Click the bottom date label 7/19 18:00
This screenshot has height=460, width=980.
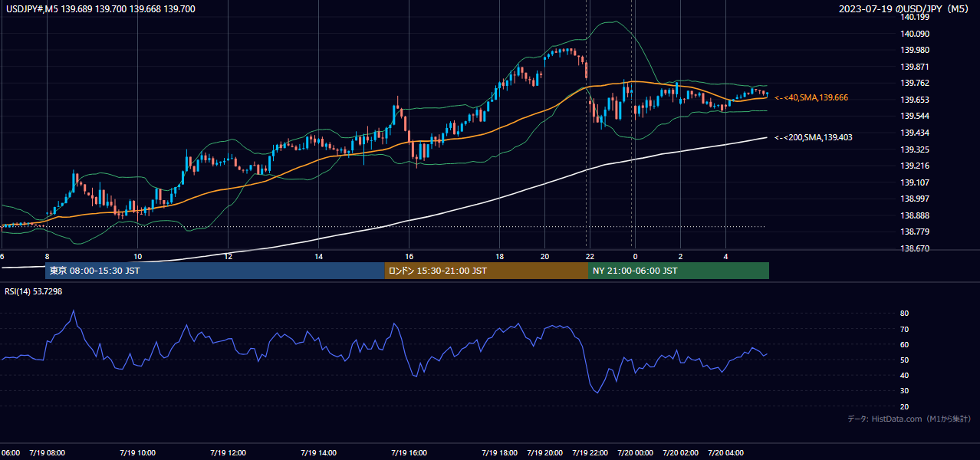(x=499, y=453)
